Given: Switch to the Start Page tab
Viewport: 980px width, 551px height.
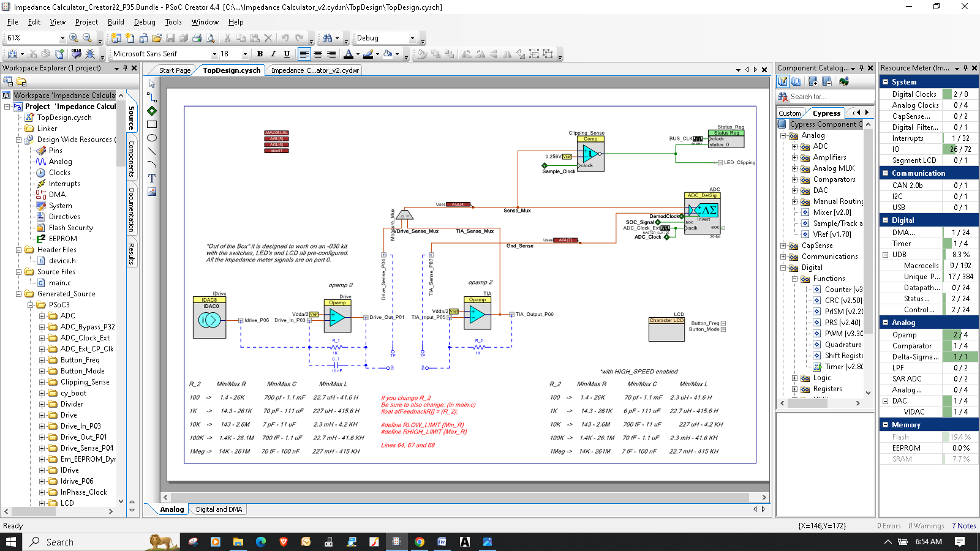Looking at the screenshot, I should (175, 70).
